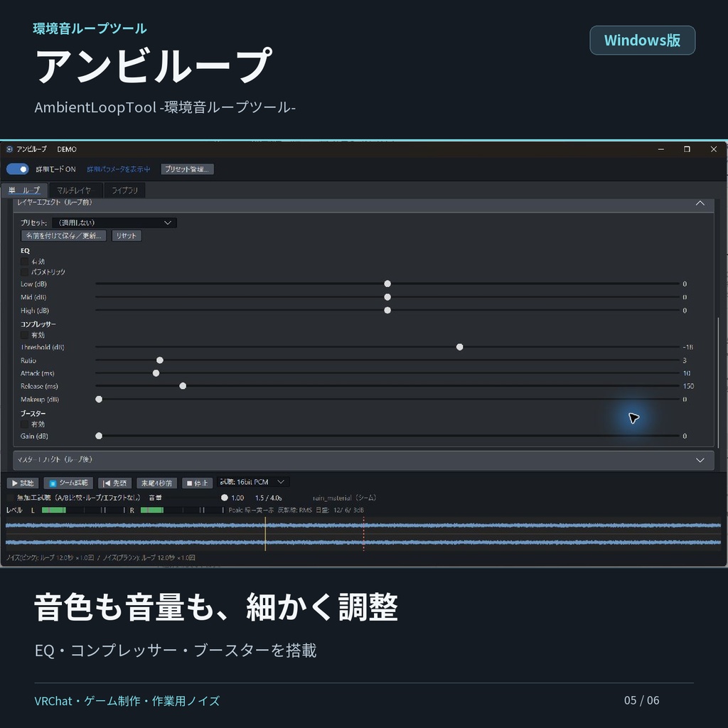Switch to the マルチレイヤー tab
Screen dimensions: 728x728
tap(75, 191)
